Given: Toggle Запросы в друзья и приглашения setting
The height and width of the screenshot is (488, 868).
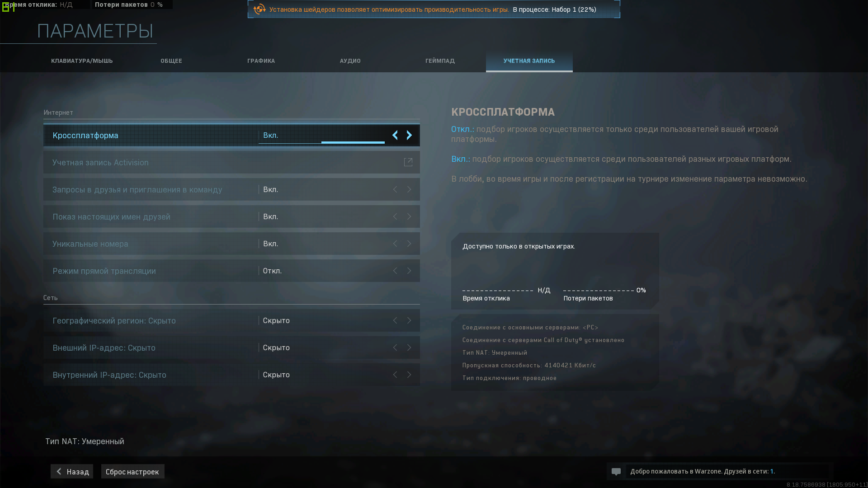Looking at the screenshot, I should point(409,189).
